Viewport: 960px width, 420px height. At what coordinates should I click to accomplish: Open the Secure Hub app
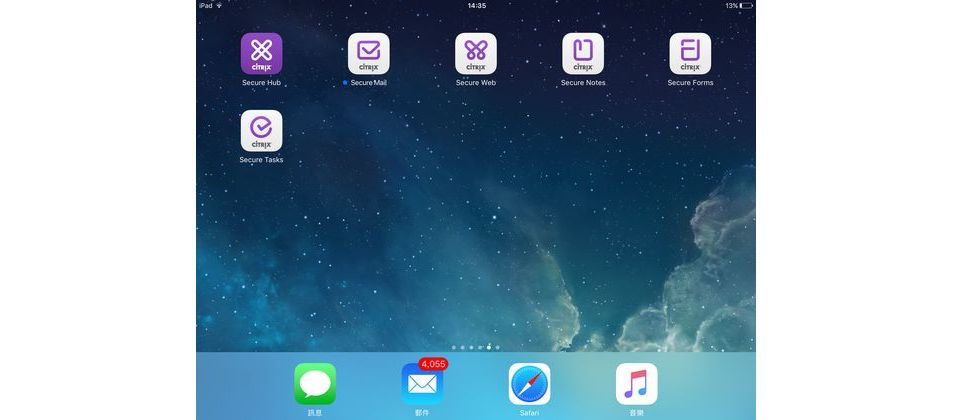pyautogui.click(x=261, y=54)
